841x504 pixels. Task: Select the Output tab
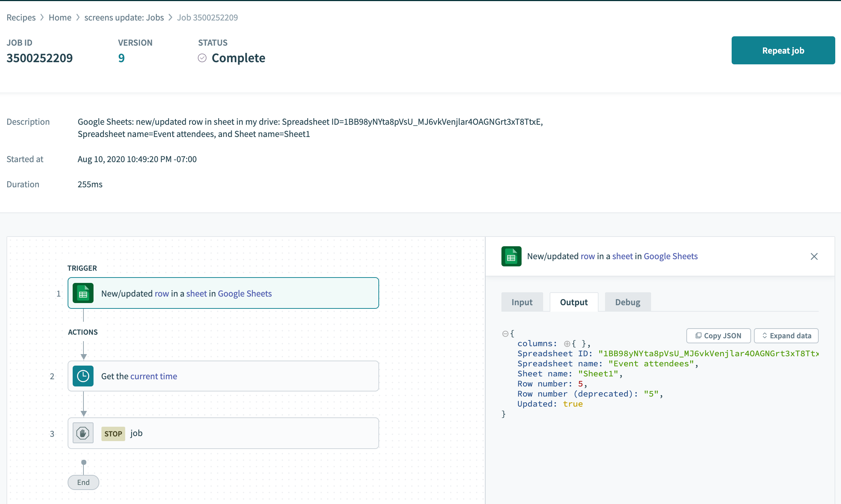(x=574, y=302)
